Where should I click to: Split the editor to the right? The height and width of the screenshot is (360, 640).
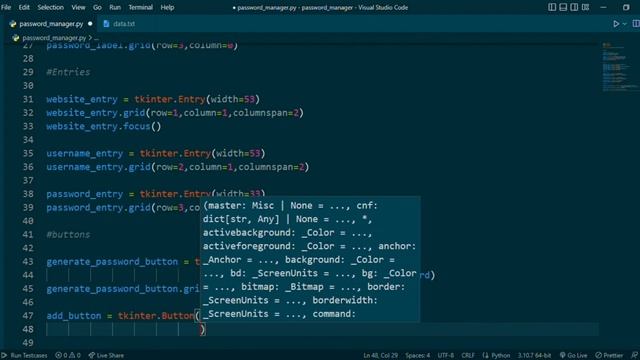tap(636, 24)
